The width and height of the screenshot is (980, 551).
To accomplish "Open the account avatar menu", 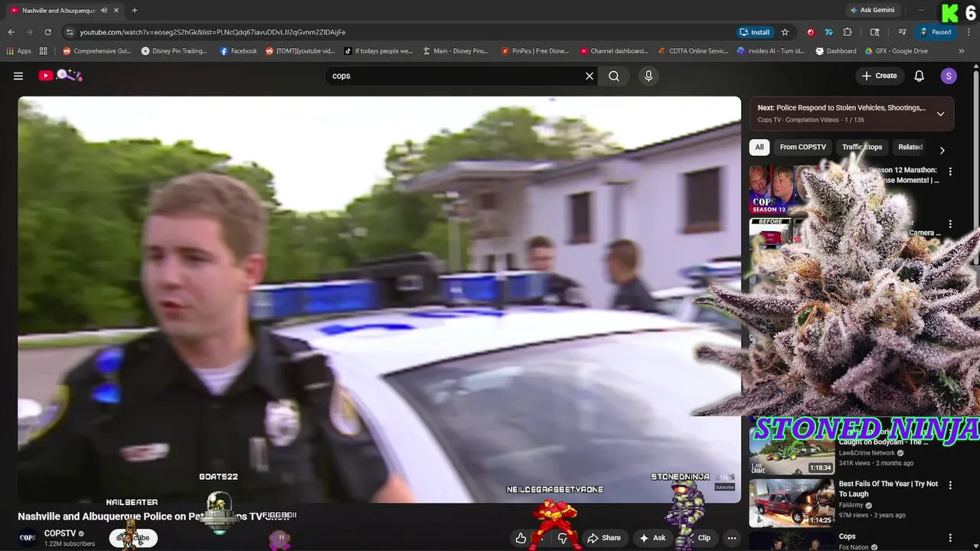I will (x=949, y=76).
